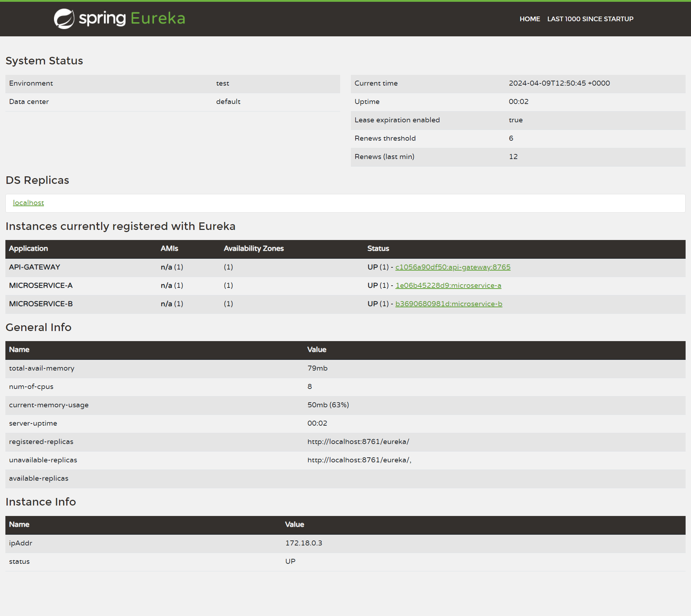Click the Spring Eureka logo
691x616 pixels.
click(x=119, y=19)
